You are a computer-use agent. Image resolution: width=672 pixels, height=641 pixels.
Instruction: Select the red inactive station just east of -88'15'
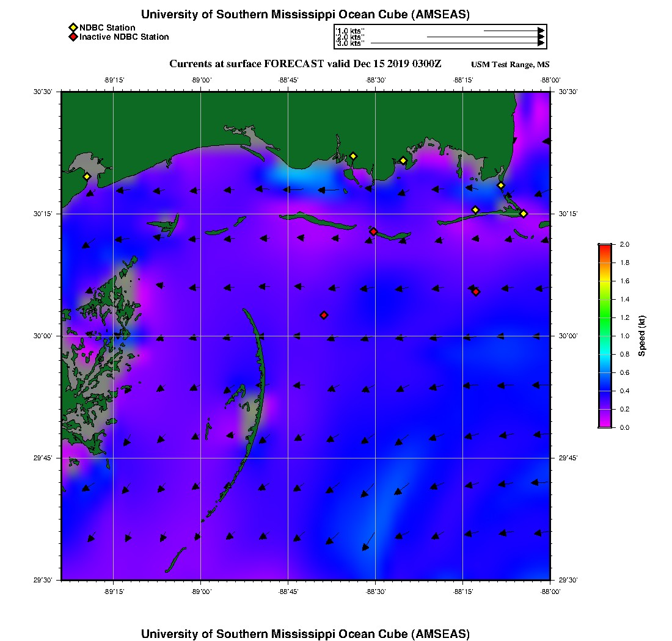click(476, 292)
